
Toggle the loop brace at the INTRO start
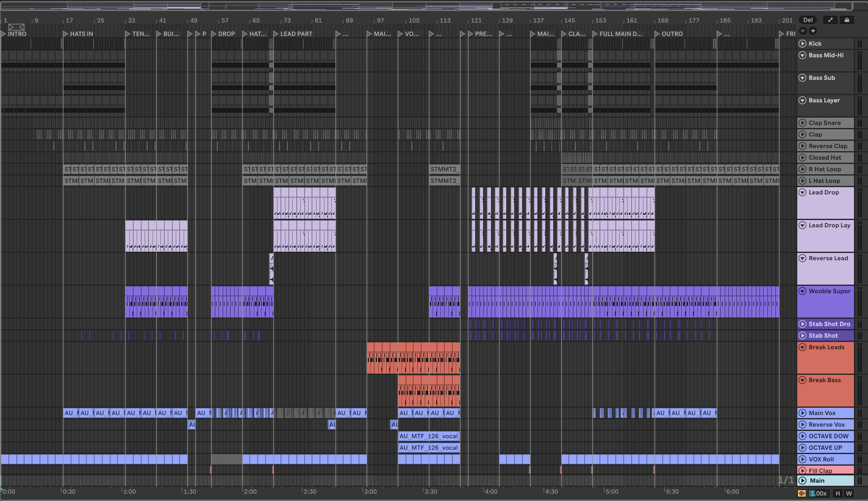(x=16, y=27)
